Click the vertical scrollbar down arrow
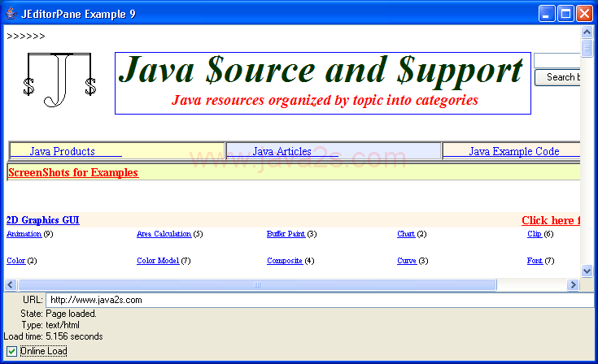This screenshot has height=364, width=598. pyautogui.click(x=587, y=271)
